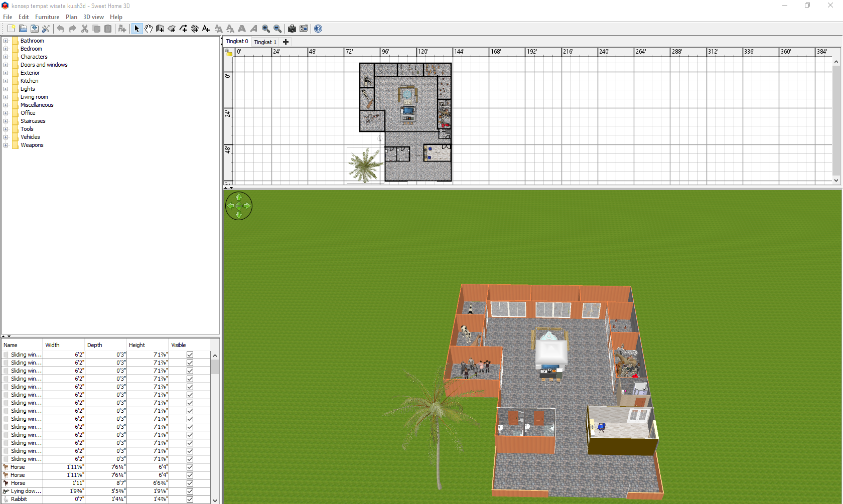Click the 3D view navigation up arrow

239,198
